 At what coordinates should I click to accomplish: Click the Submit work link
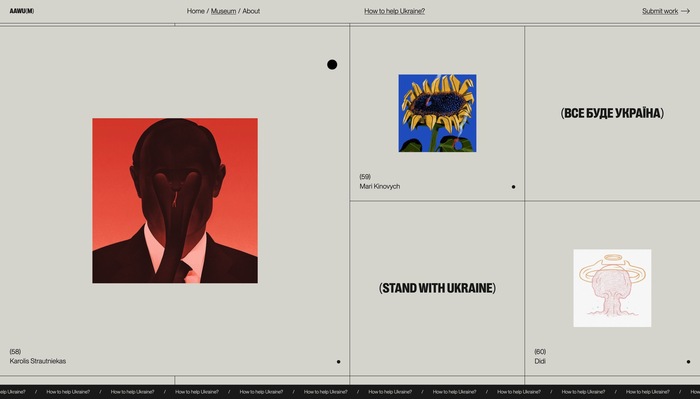tap(660, 11)
